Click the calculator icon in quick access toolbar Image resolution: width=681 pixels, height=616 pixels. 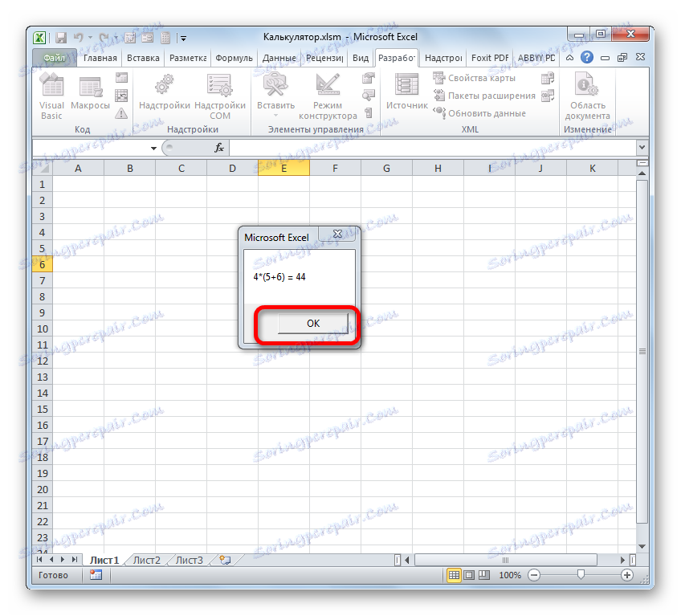165,38
